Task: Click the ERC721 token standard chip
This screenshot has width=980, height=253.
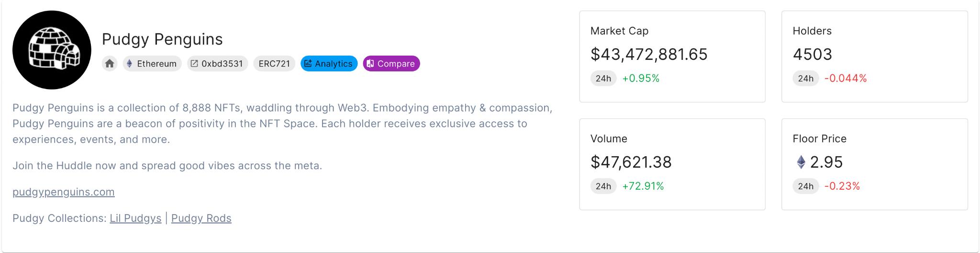Action: [x=274, y=64]
